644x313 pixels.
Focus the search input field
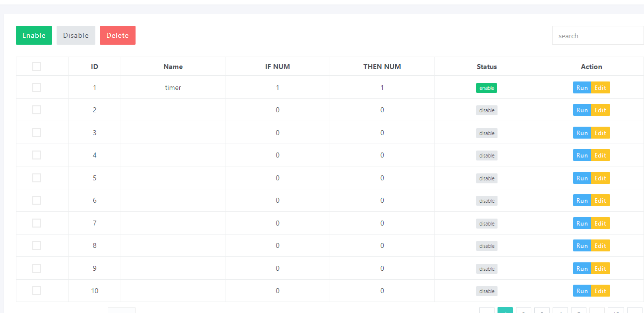coord(597,36)
